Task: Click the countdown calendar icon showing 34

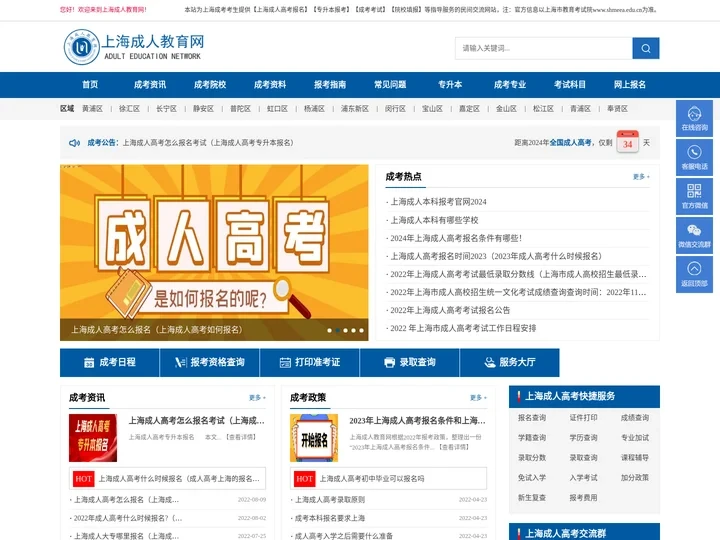Action: coord(627,141)
